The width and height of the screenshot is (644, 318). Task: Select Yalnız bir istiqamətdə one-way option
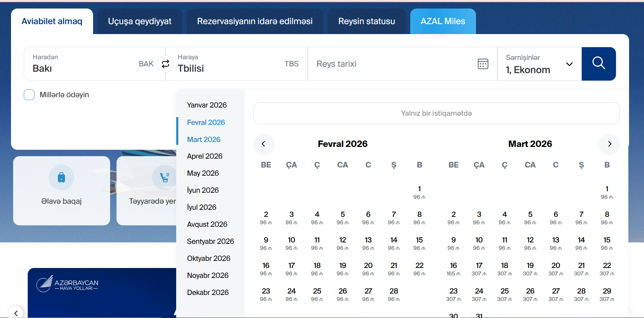point(436,113)
